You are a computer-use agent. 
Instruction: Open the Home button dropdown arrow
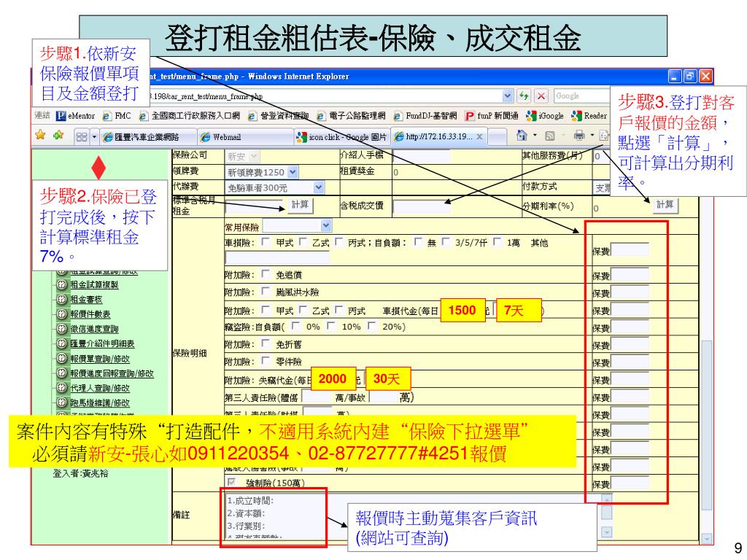[535, 136]
